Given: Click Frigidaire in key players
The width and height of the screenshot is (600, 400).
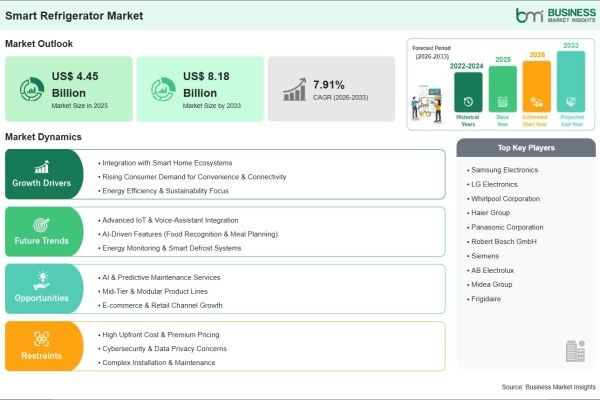Looking at the screenshot, I should point(484,299).
